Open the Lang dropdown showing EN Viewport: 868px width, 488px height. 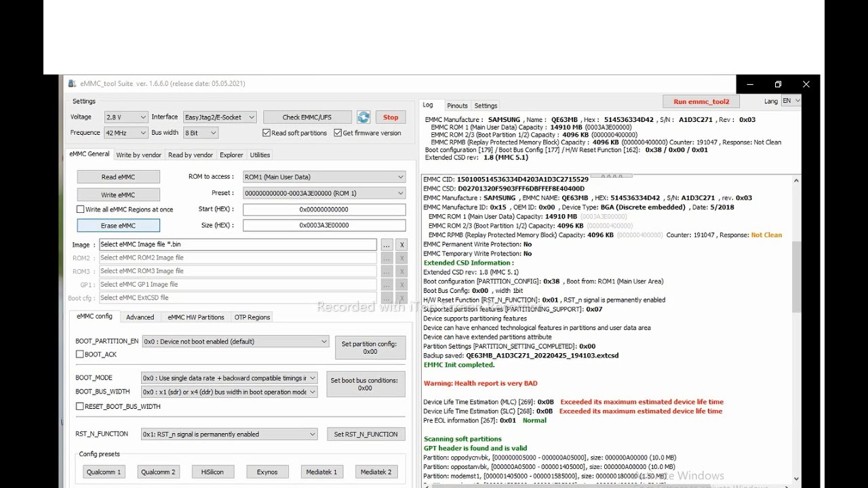pos(791,101)
